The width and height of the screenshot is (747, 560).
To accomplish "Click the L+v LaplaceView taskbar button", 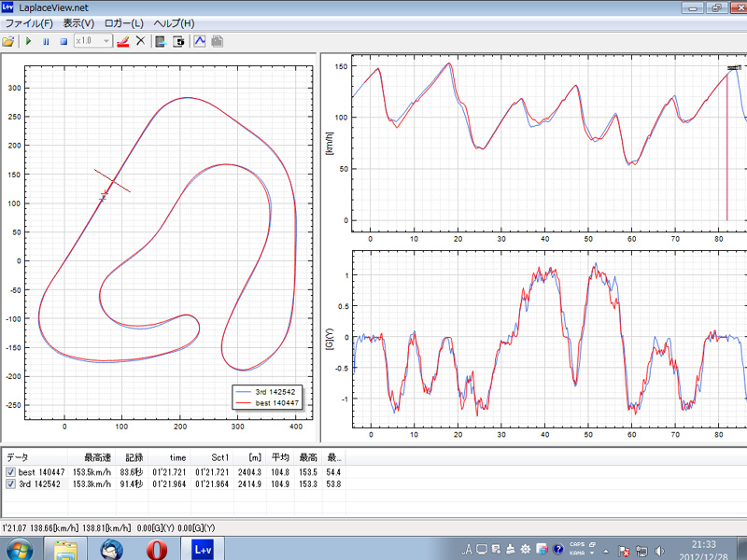I will [203, 550].
